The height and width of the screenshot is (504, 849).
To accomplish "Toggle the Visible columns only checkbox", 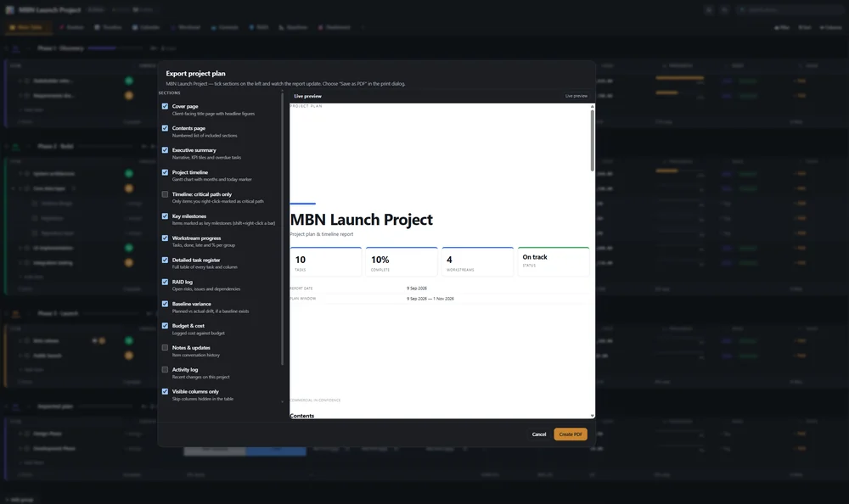I will point(166,391).
